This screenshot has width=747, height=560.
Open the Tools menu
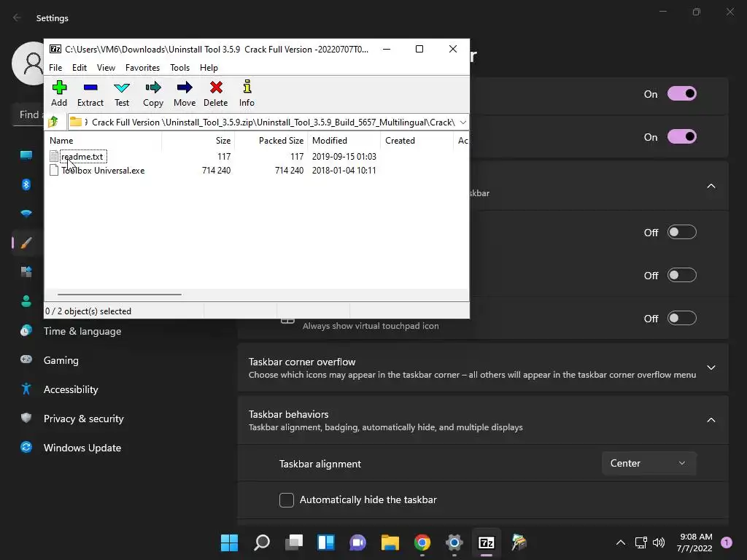pyautogui.click(x=179, y=68)
